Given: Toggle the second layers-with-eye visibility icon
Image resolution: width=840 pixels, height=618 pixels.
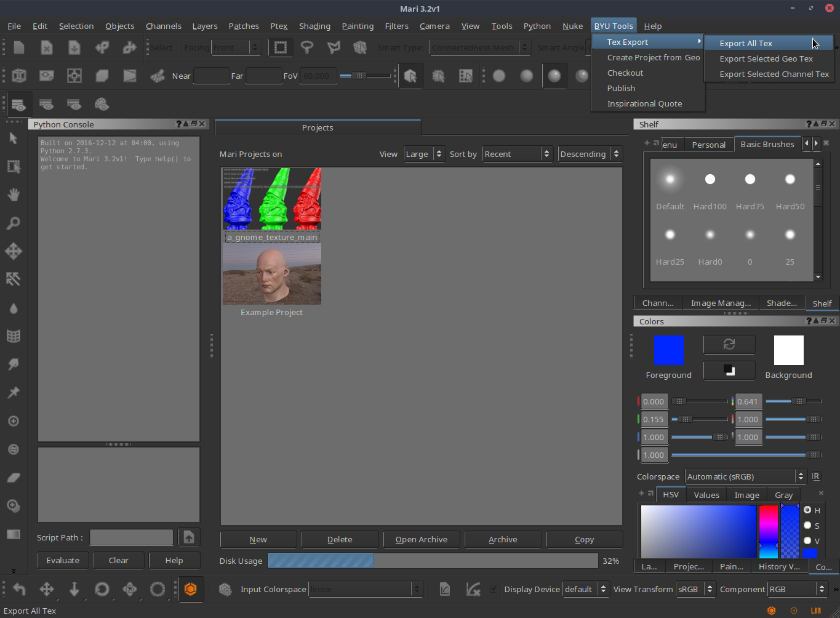Looking at the screenshot, I should (47, 104).
